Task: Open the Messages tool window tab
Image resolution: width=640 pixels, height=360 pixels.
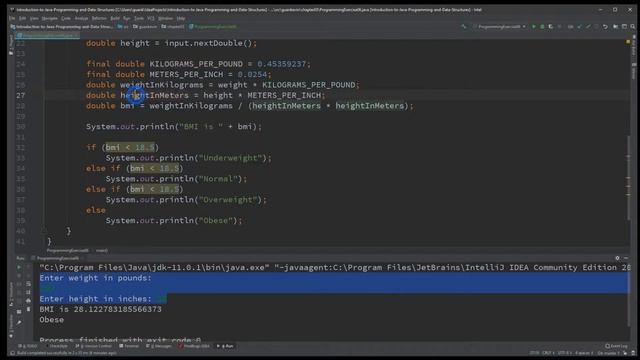Action: (x=158, y=346)
